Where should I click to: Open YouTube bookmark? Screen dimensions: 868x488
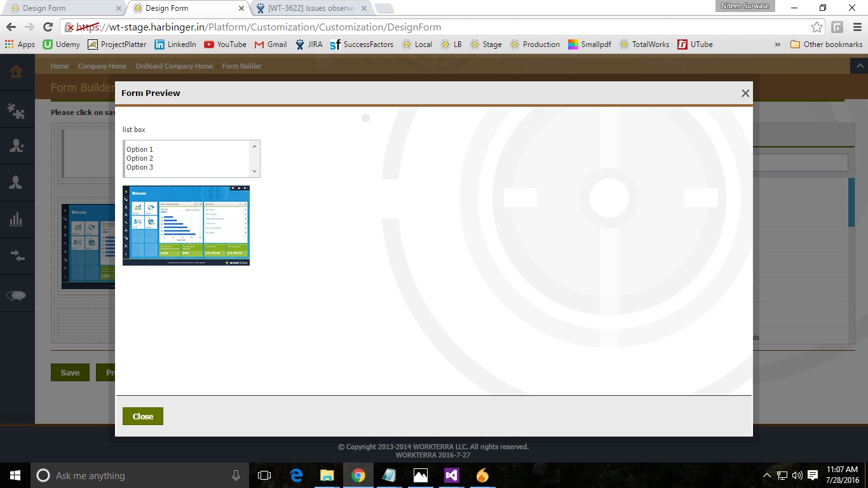point(225,44)
